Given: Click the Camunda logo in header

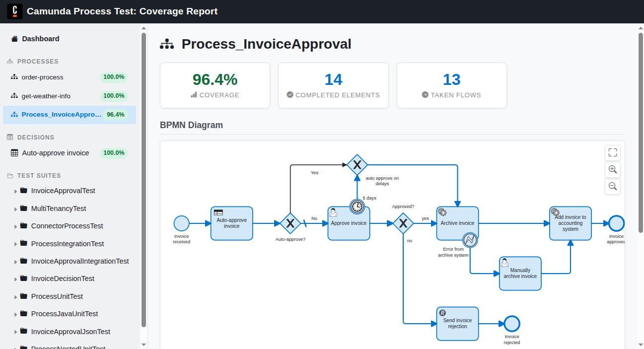Looking at the screenshot, I should (15, 11).
